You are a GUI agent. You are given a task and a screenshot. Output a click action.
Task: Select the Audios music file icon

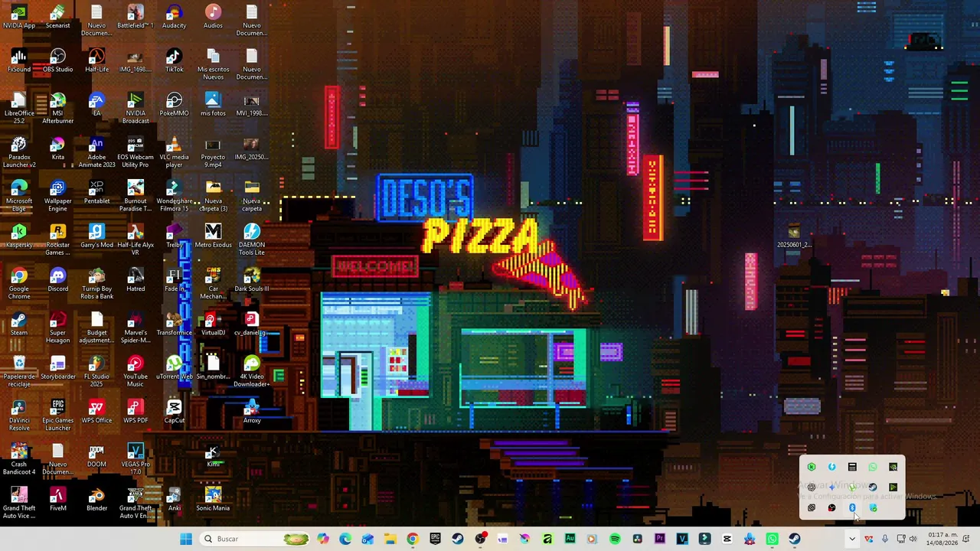pos(213,18)
